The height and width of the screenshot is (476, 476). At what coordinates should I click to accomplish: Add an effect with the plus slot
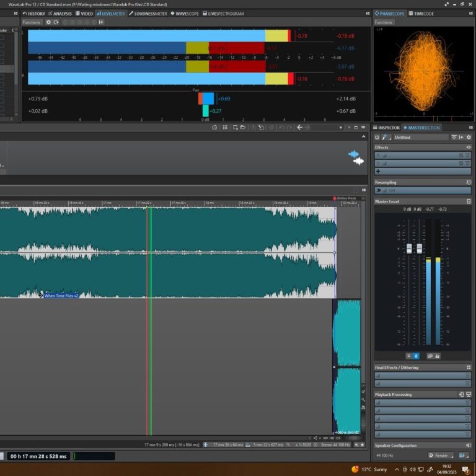click(x=378, y=171)
